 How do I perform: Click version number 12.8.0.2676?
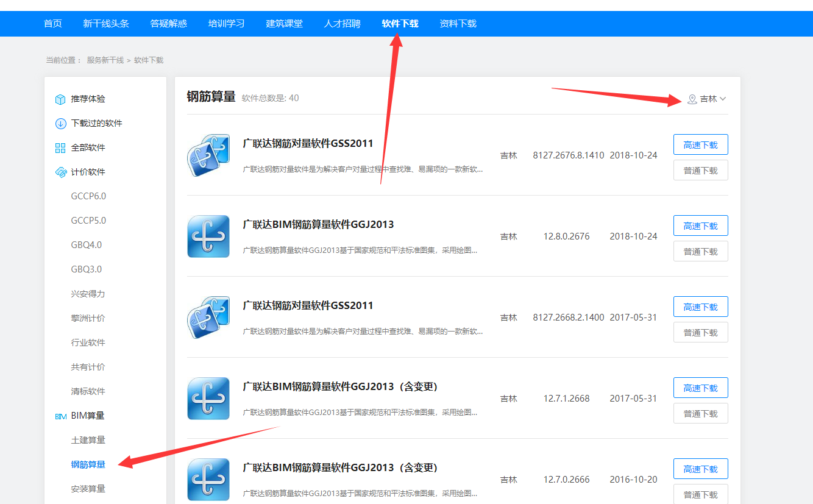click(x=567, y=236)
